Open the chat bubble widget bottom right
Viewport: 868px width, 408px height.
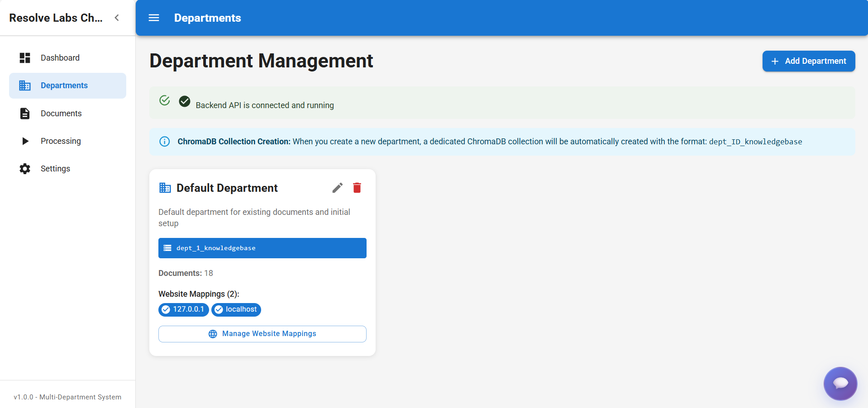[x=840, y=384]
